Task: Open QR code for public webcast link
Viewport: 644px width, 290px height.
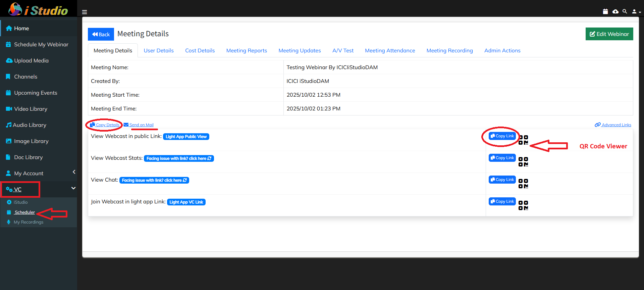Action: (523, 140)
